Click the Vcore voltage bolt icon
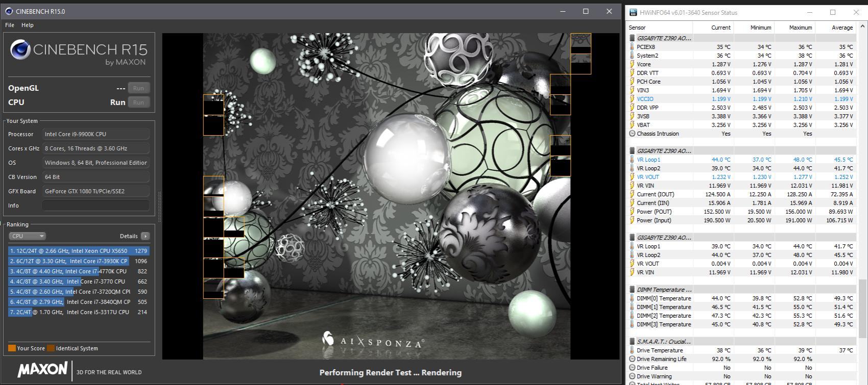Screen dimensions: 868x385 [x=632, y=64]
